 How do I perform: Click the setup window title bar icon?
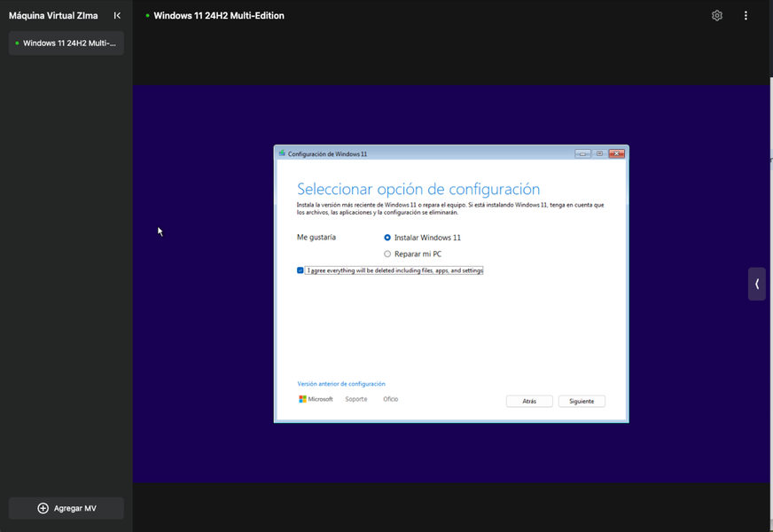pyautogui.click(x=282, y=153)
